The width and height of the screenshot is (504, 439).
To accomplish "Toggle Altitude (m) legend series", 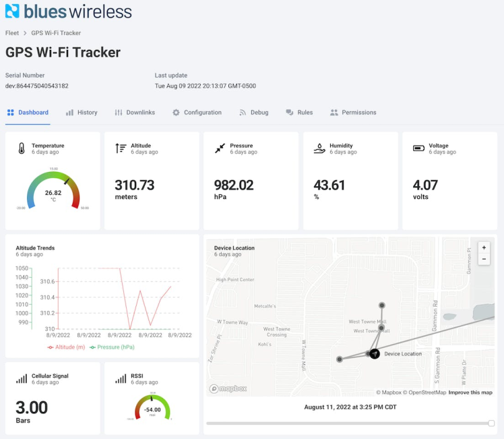I will click(66, 347).
